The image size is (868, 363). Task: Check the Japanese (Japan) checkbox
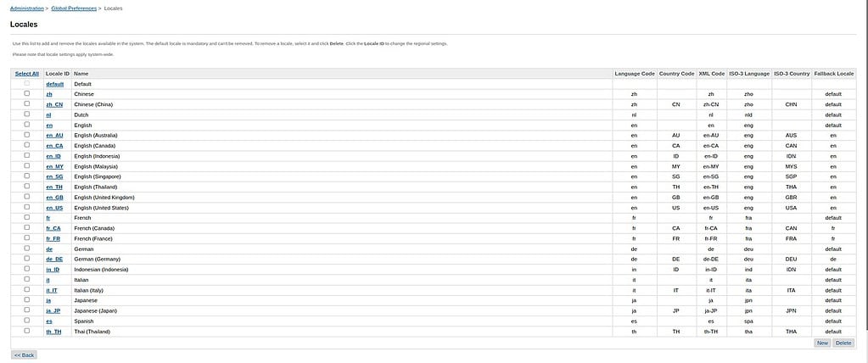coord(26,310)
